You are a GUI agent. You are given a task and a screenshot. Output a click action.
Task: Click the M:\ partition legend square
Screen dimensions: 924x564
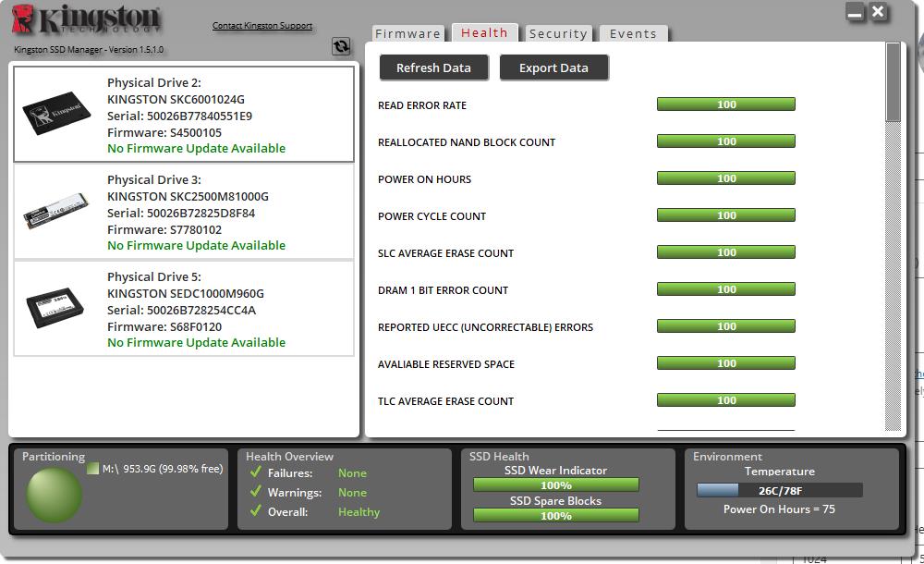click(92, 469)
